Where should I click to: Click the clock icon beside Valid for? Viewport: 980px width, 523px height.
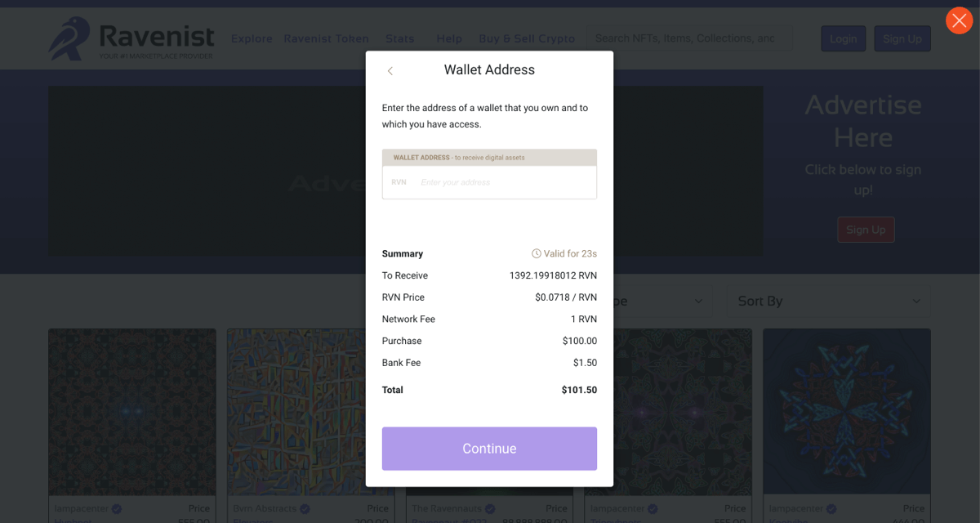tap(537, 253)
